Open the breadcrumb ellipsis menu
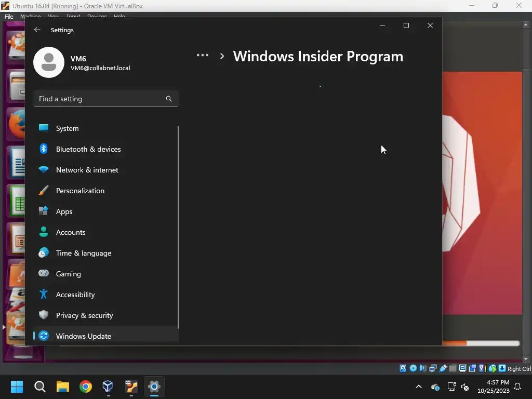 click(203, 55)
